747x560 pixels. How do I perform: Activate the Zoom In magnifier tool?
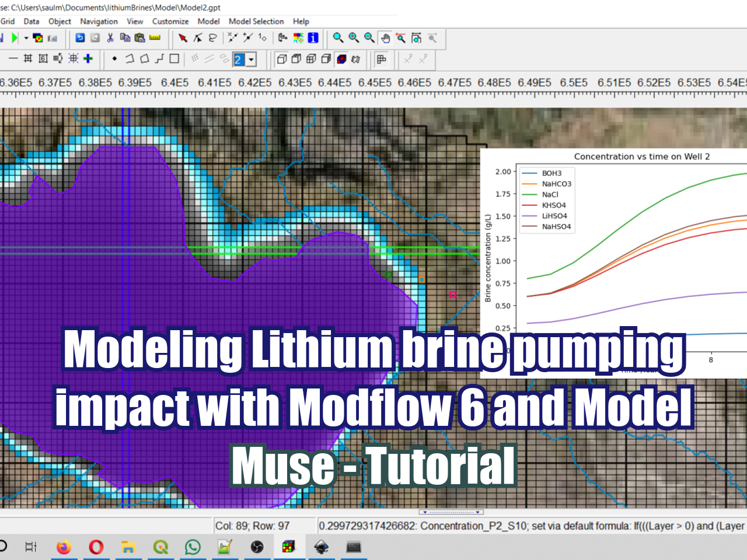(x=353, y=38)
